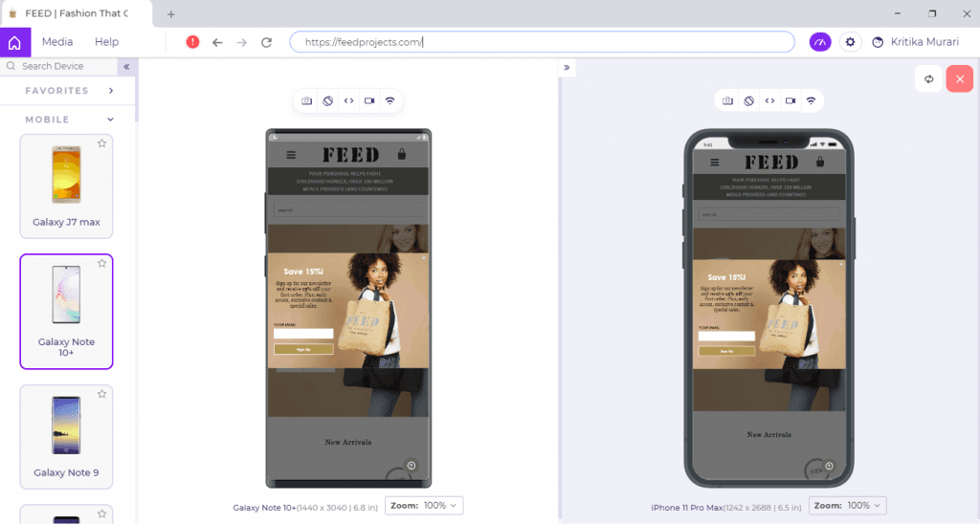Collapse the device sidebar with double chevron
980x525 pixels.
click(x=126, y=66)
